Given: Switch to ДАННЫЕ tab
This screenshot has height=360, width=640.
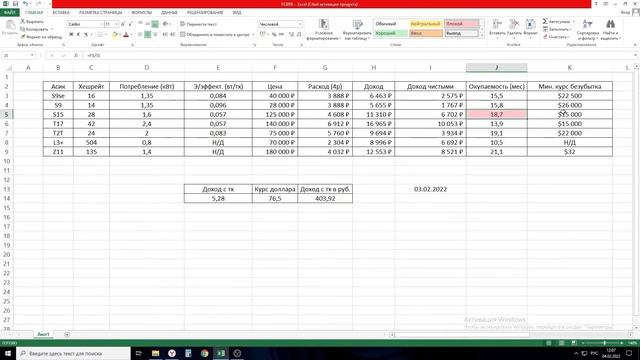Looking at the screenshot, I should tap(169, 13).
